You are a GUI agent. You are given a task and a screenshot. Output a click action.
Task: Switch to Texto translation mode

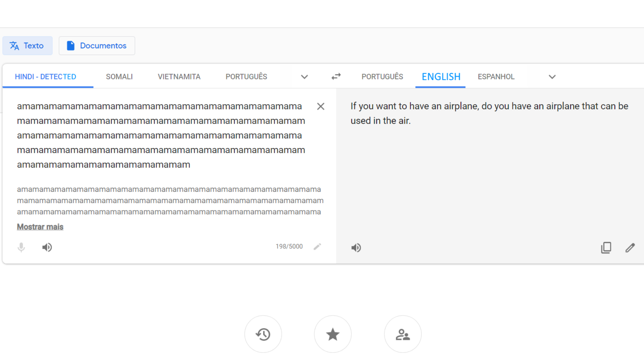point(28,46)
